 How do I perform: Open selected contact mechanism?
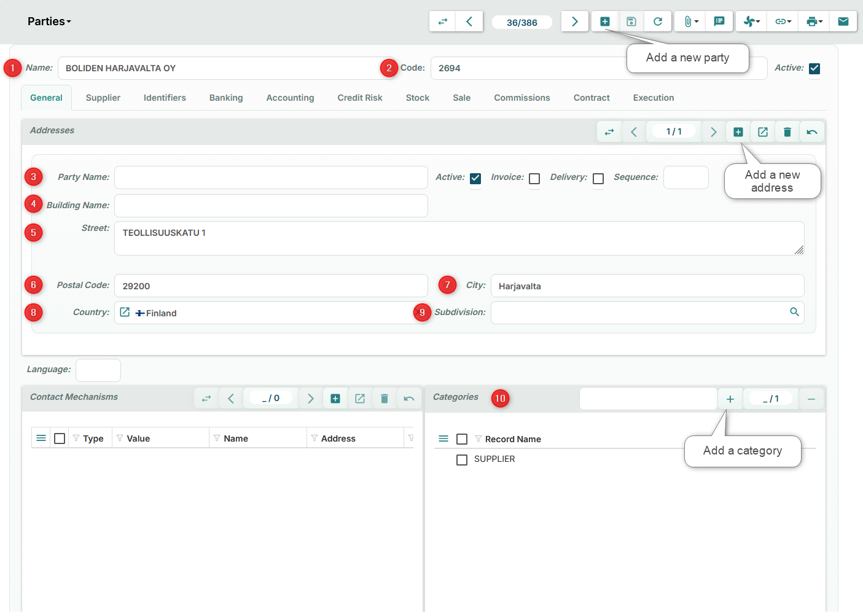(x=360, y=399)
